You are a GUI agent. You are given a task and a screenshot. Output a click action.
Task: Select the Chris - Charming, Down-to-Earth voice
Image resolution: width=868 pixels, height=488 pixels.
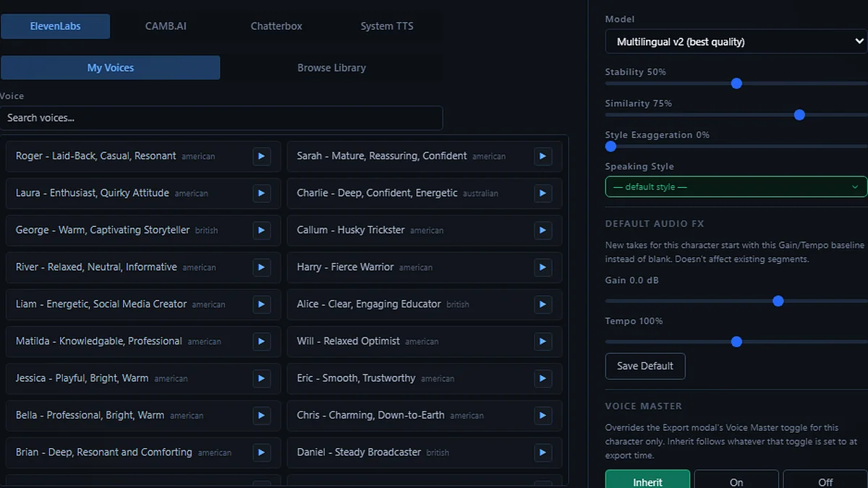[425, 415]
